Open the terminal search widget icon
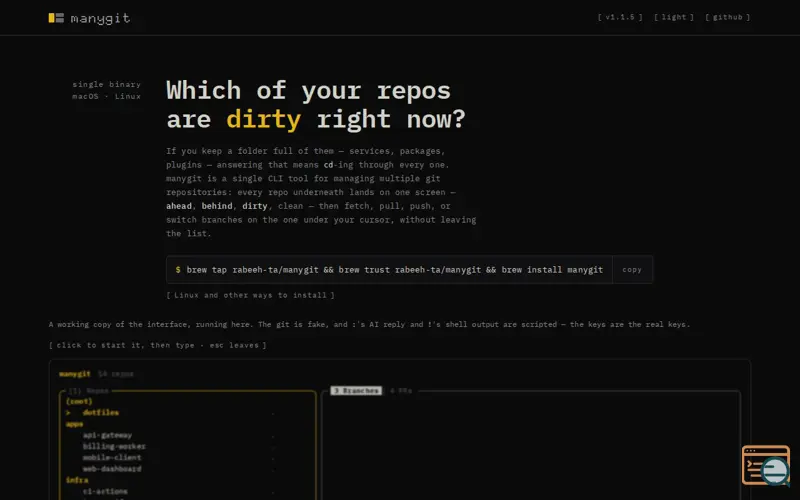The width and height of the screenshot is (800, 500). (766, 465)
